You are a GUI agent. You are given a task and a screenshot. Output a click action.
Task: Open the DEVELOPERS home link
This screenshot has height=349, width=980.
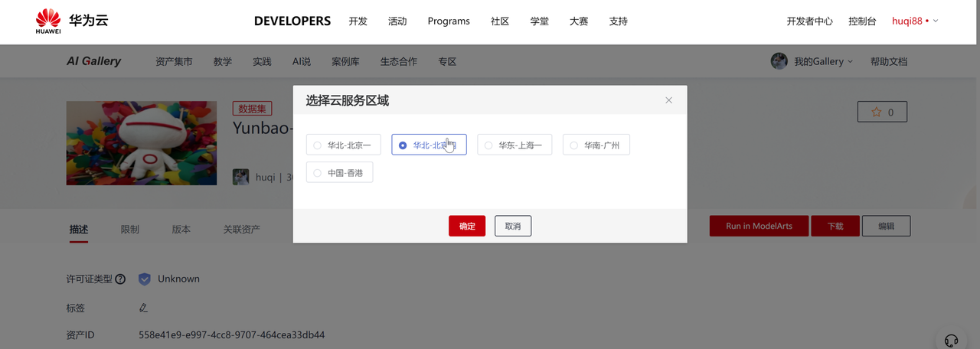[x=292, y=21]
